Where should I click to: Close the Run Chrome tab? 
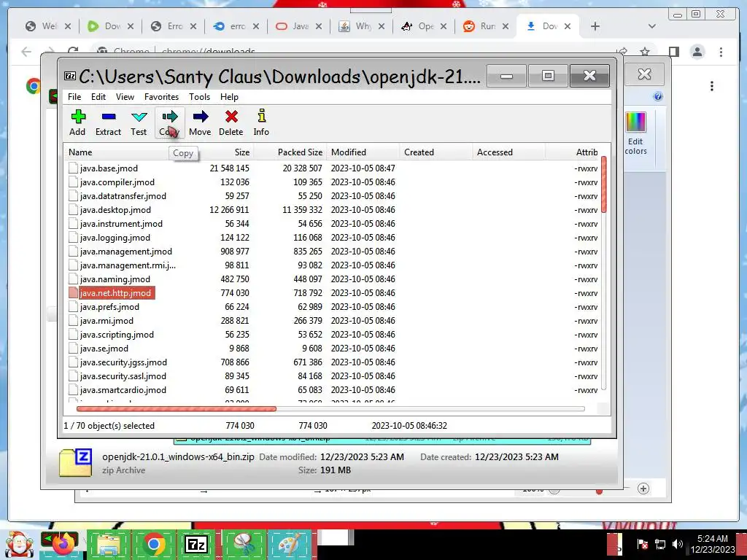coord(506,26)
